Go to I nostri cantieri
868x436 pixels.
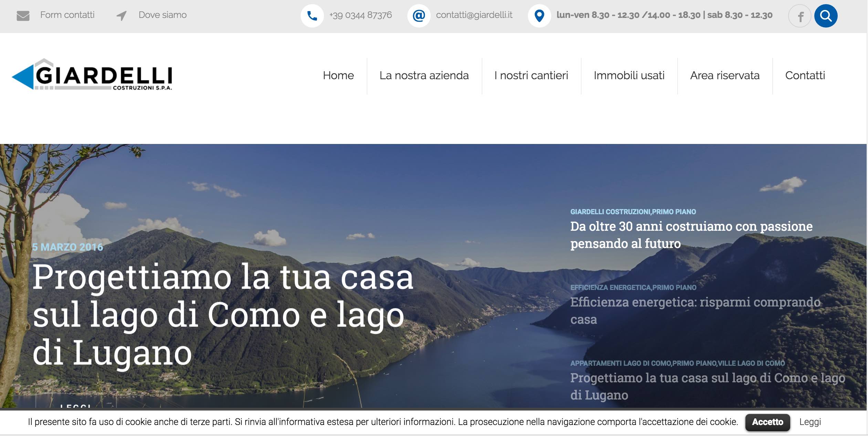click(531, 75)
